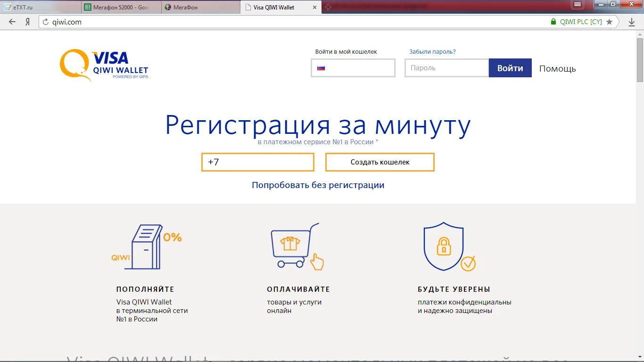
Task: Click the Регистрация за минуту headline
Action: point(318,125)
